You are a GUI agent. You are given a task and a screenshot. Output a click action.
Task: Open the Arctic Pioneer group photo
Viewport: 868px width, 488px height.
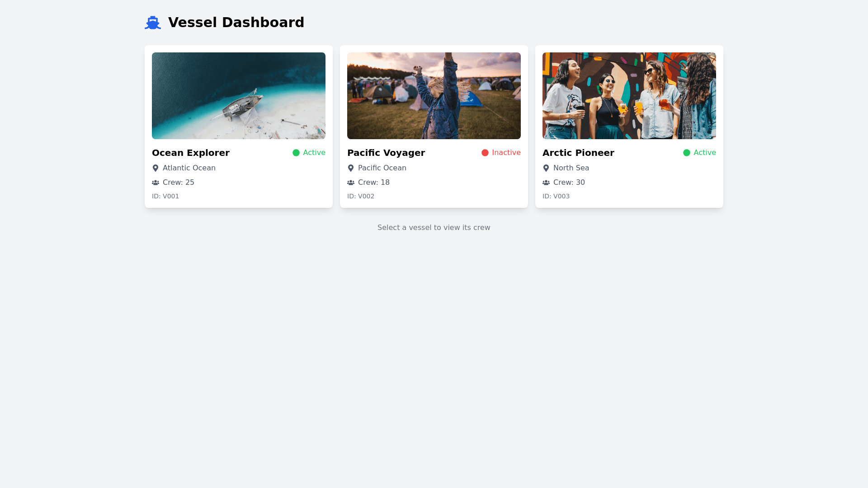point(629,96)
